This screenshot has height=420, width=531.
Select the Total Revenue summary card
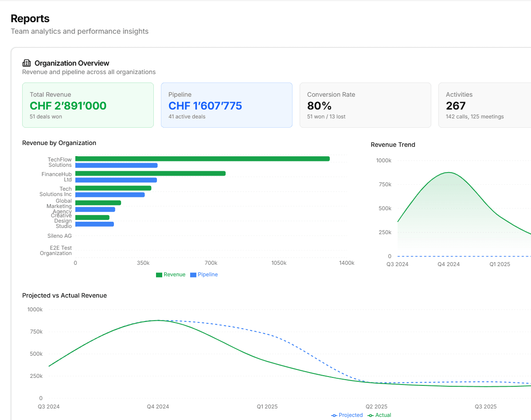click(x=88, y=105)
